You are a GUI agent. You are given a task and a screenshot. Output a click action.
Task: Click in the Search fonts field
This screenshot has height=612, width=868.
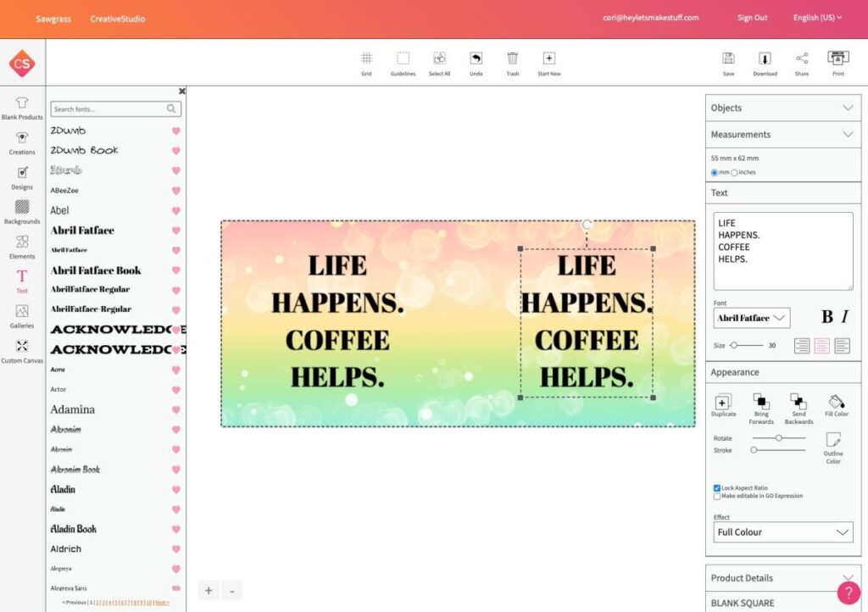[x=115, y=109]
